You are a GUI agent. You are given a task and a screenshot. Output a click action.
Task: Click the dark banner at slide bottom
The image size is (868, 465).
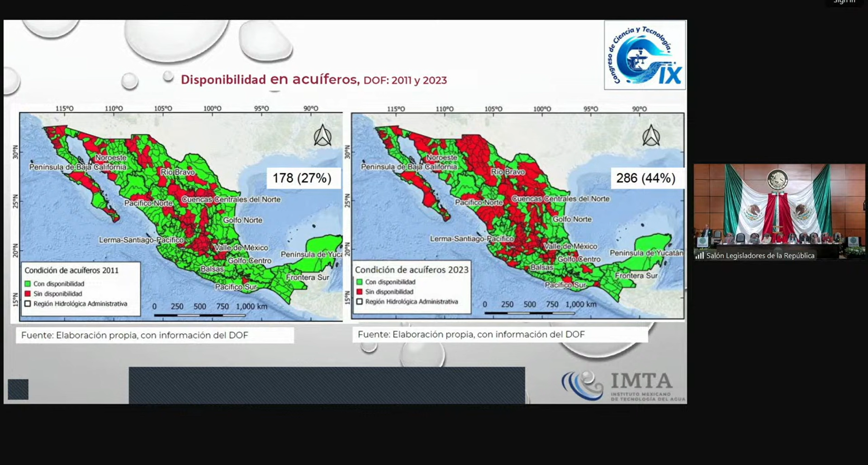327,385
